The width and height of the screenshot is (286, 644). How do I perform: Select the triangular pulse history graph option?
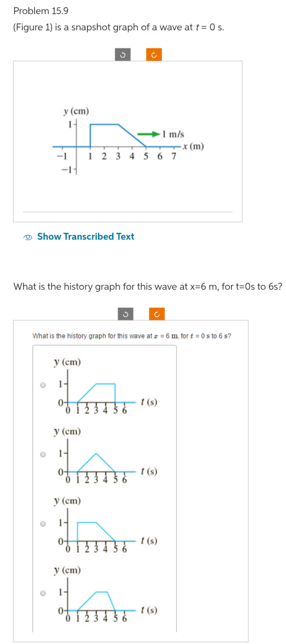(42, 455)
